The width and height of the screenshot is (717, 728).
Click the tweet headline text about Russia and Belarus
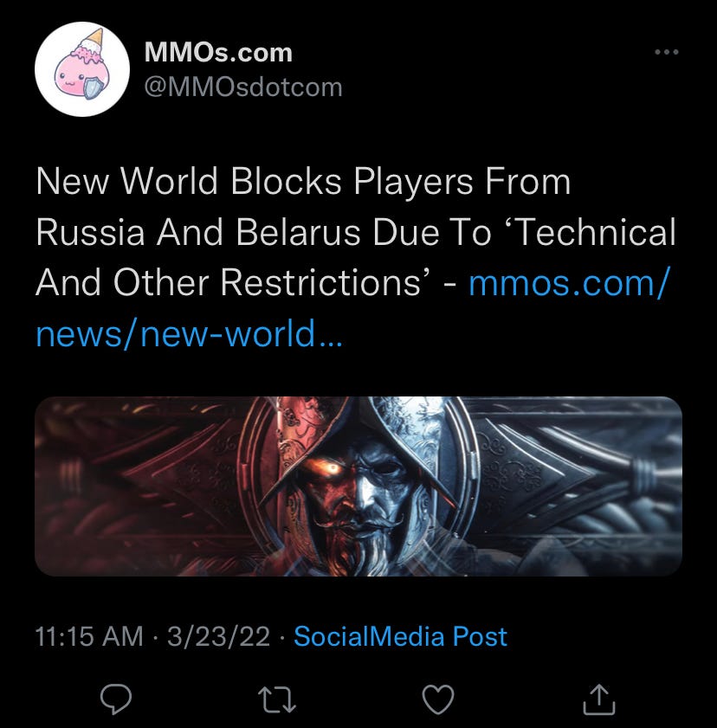[356, 232]
